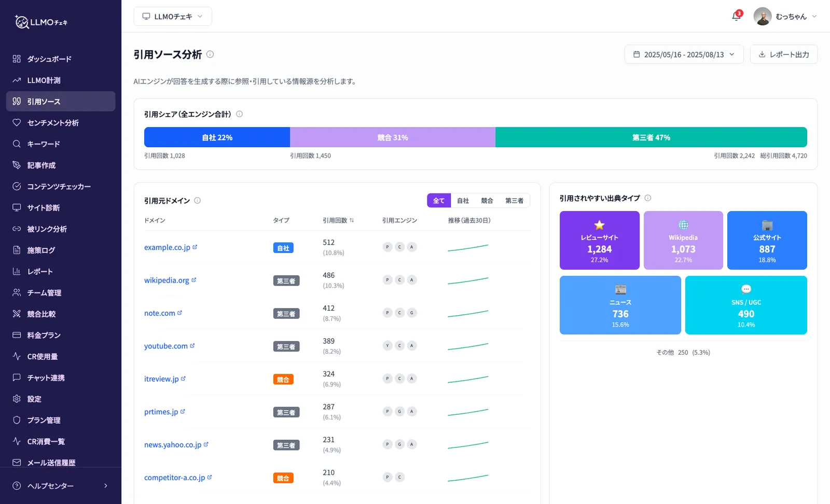Screen dimensions: 830x504
Task: Click the sort icon on 引用回数 column
Action: 352,220
